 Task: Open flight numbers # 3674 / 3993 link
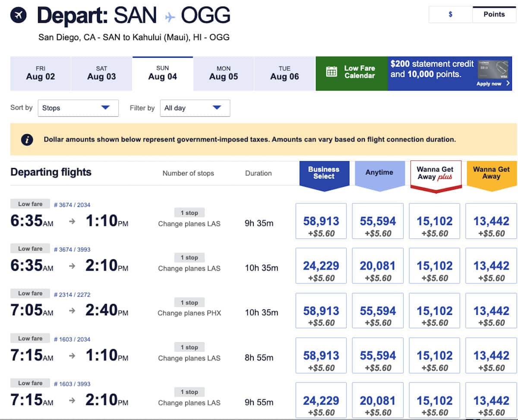coord(72,250)
